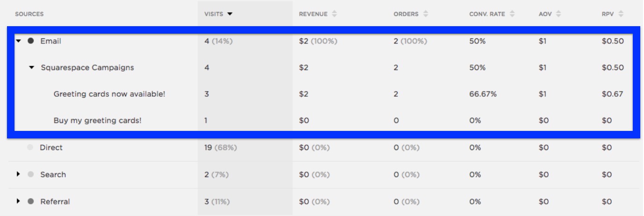Click the Revenue column header label

pyautogui.click(x=313, y=14)
